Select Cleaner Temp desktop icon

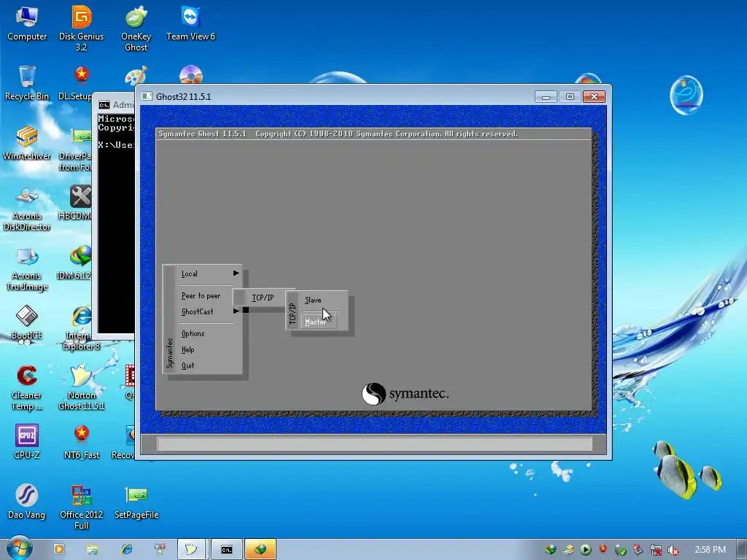pyautogui.click(x=27, y=388)
